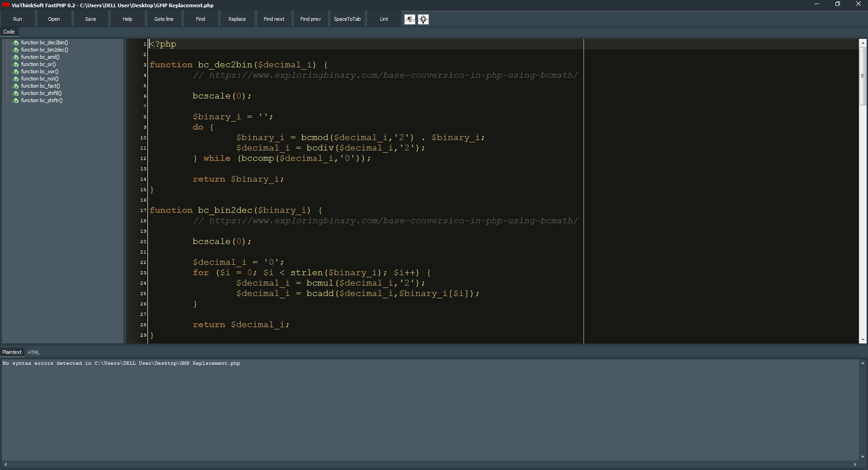Click line number 10 in gutter
This screenshot has width=868, height=470.
(x=143, y=137)
